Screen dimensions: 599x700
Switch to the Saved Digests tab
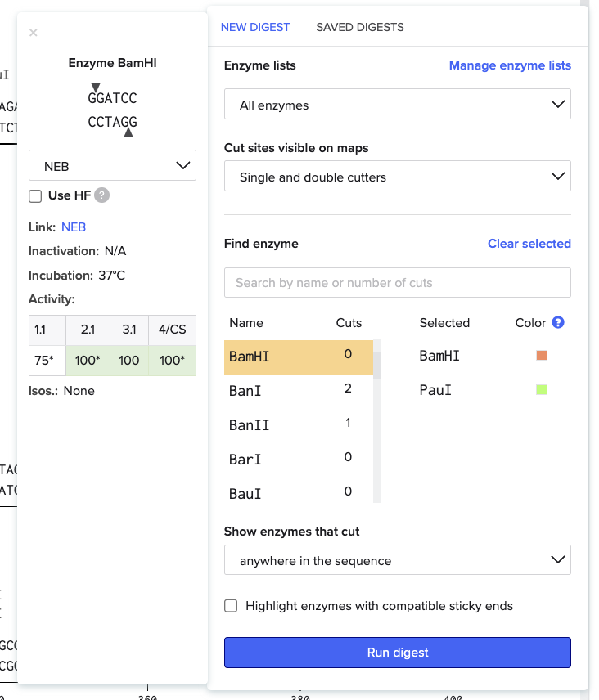[x=360, y=27]
